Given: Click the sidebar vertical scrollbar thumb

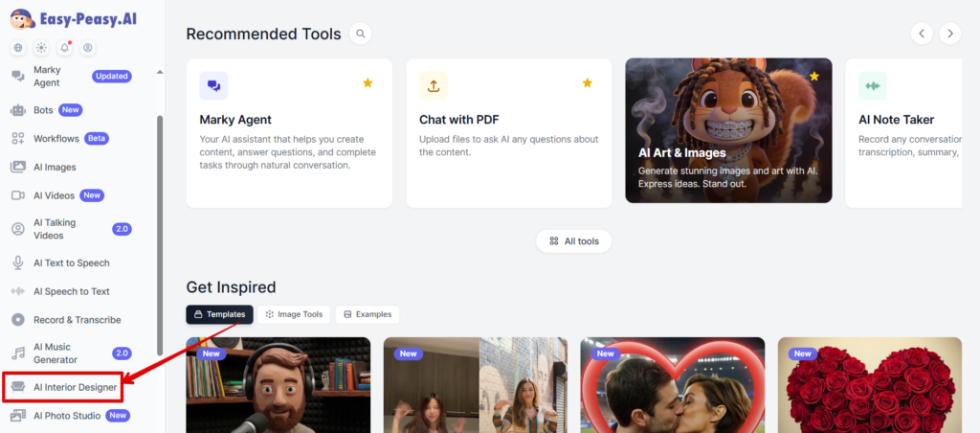Looking at the screenshot, I should pos(160,236).
